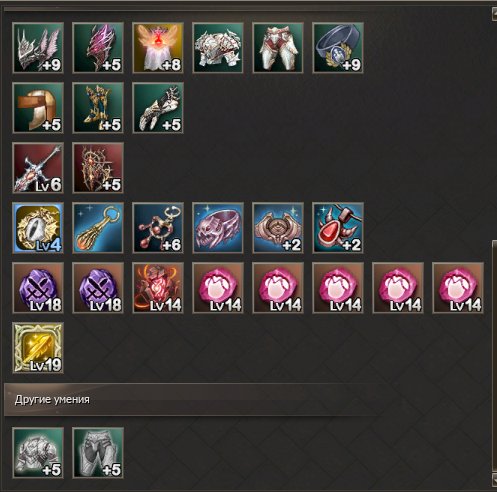Select the golden feather emblem Lv19
This screenshot has width=497, height=492.
point(38,347)
